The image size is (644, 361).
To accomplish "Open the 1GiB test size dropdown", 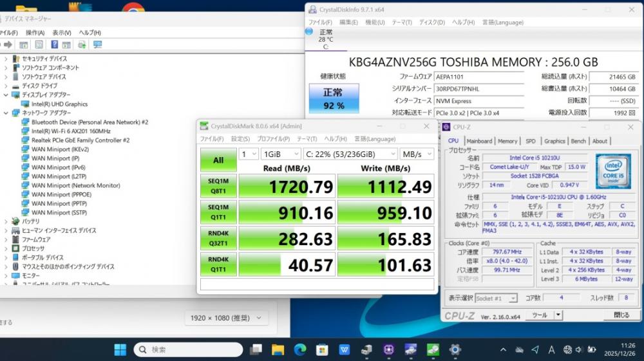I will pyautogui.click(x=280, y=154).
